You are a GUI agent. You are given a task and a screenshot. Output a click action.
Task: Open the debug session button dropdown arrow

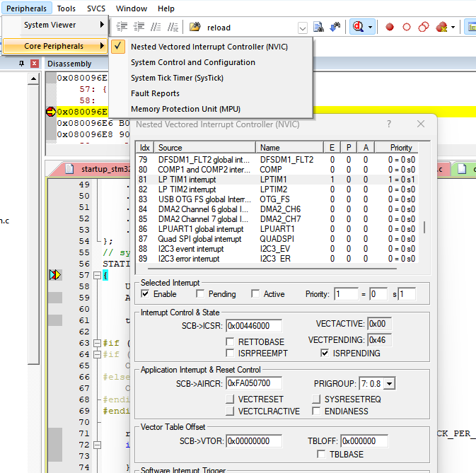[371, 27]
